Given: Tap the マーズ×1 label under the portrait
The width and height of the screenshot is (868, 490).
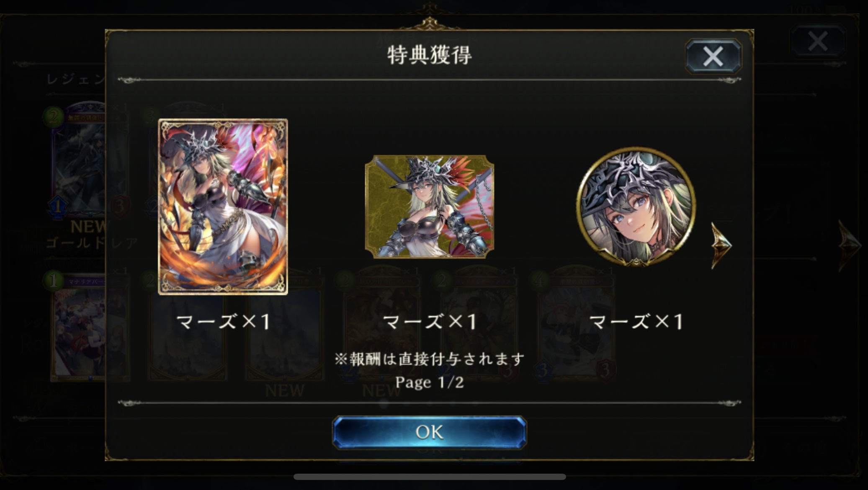Looking at the screenshot, I should point(636,322).
